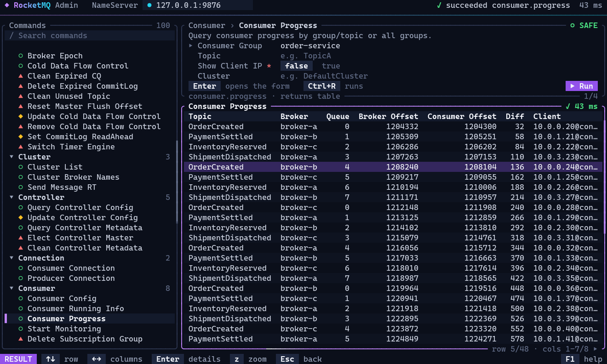Click the F1 help key in status bar
The width and height of the screenshot is (607, 364).
pos(570,359)
